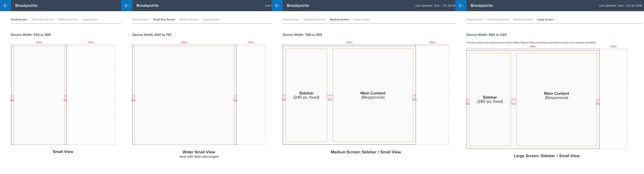Select the Medium Screen tab in the first panel
Viewport: 644px width, 174px height.
pos(67,19)
